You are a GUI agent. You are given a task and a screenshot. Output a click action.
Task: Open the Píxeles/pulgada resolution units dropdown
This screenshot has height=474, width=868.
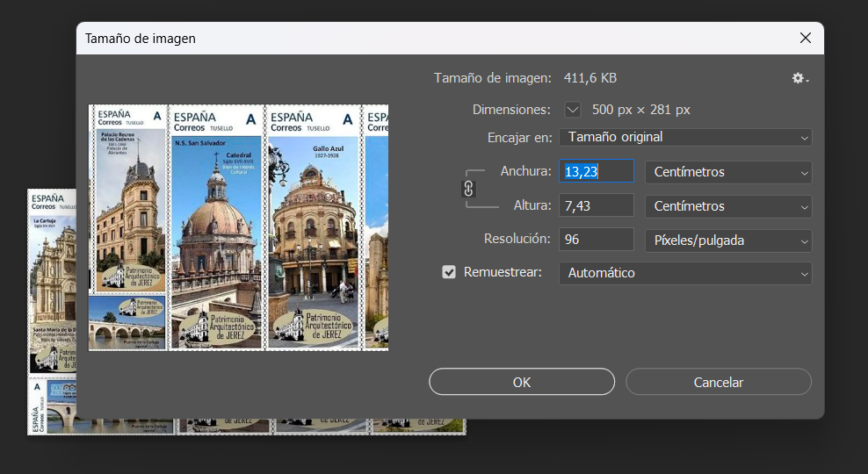pos(728,240)
